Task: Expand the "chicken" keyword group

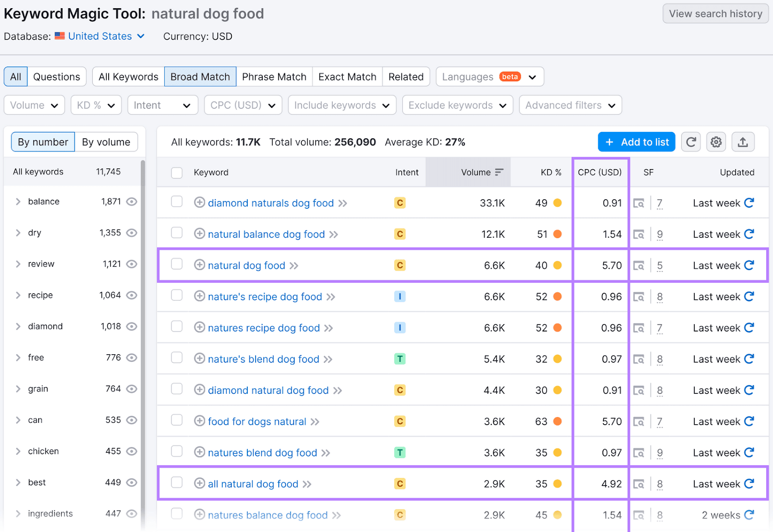Action: tap(17, 451)
